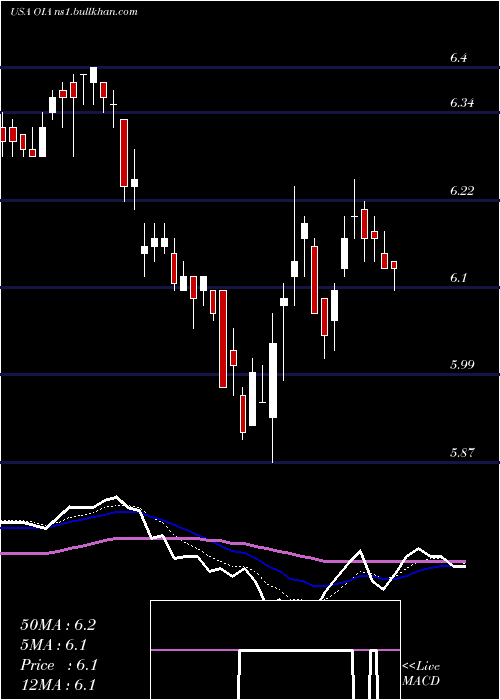Click the 6.22 price level label
This screenshot has width=500, height=700.
coord(461,191)
